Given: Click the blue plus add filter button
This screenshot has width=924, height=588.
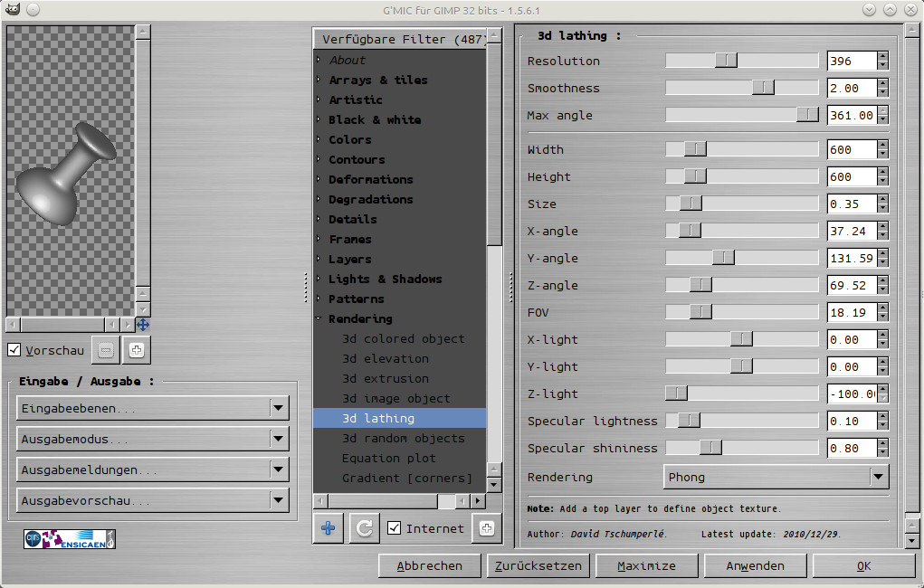Looking at the screenshot, I should [328, 528].
